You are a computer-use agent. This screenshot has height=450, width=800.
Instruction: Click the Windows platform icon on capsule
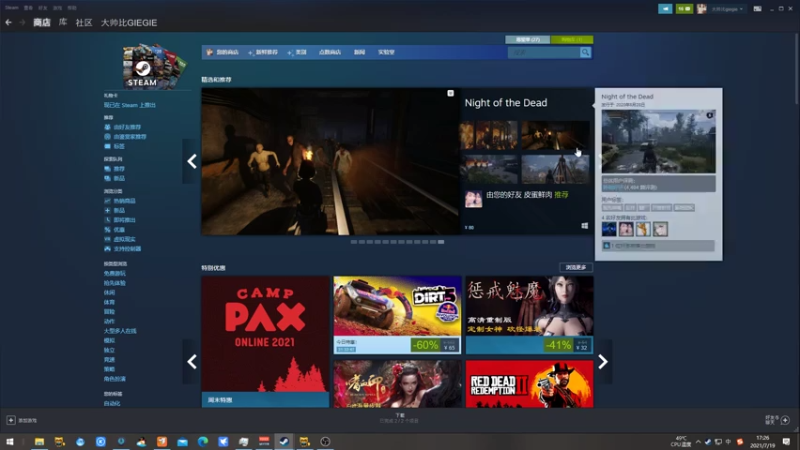pos(585,226)
